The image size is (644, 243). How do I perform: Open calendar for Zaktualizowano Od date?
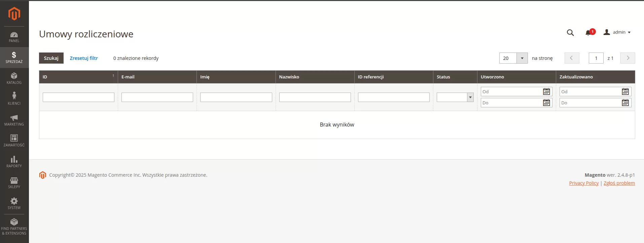(x=625, y=92)
